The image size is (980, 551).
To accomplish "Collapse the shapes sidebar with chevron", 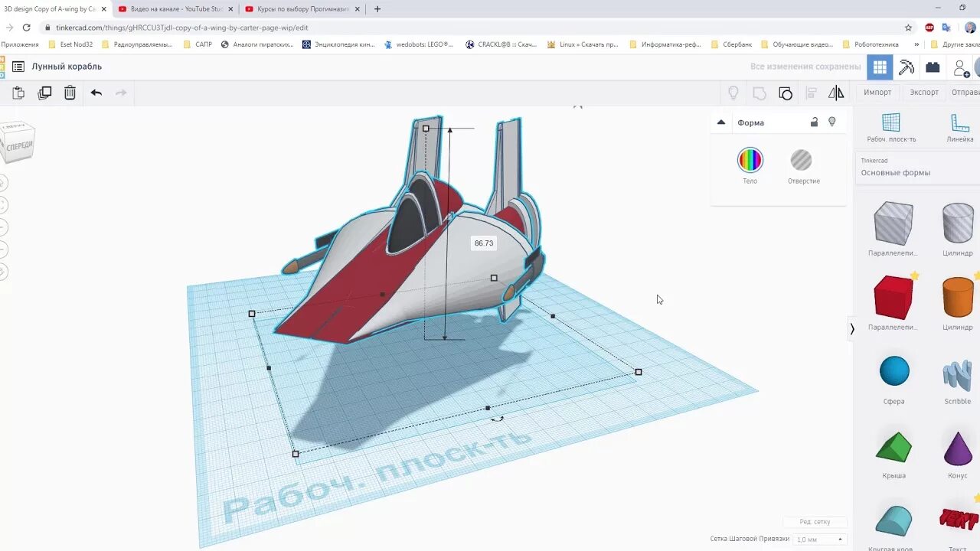I will [851, 329].
